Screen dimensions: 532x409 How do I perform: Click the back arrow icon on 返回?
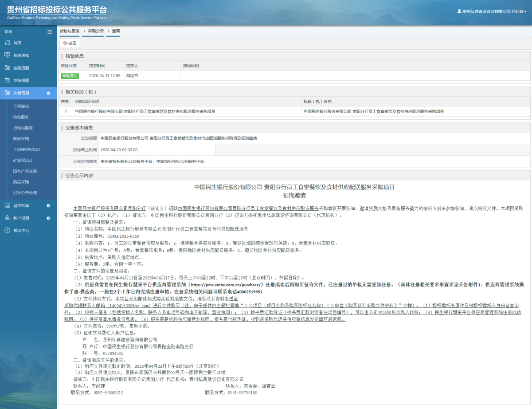coord(65,43)
